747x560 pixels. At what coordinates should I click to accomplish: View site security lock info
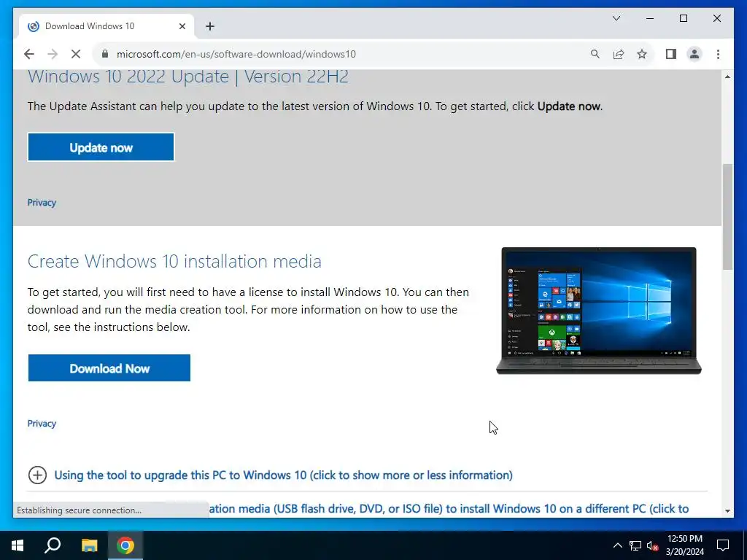(105, 54)
